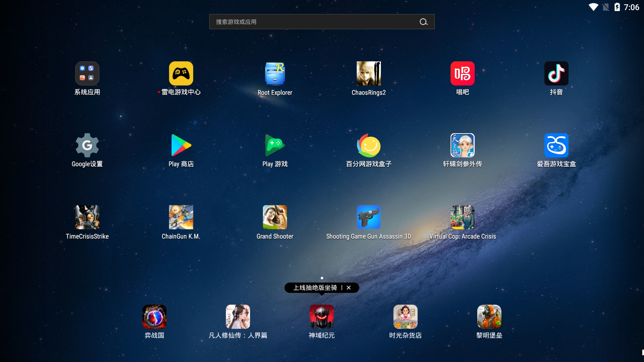The image size is (644, 362).
Task: Close the 上线抽绝版坐骑 tooltip
Action: pyautogui.click(x=348, y=288)
